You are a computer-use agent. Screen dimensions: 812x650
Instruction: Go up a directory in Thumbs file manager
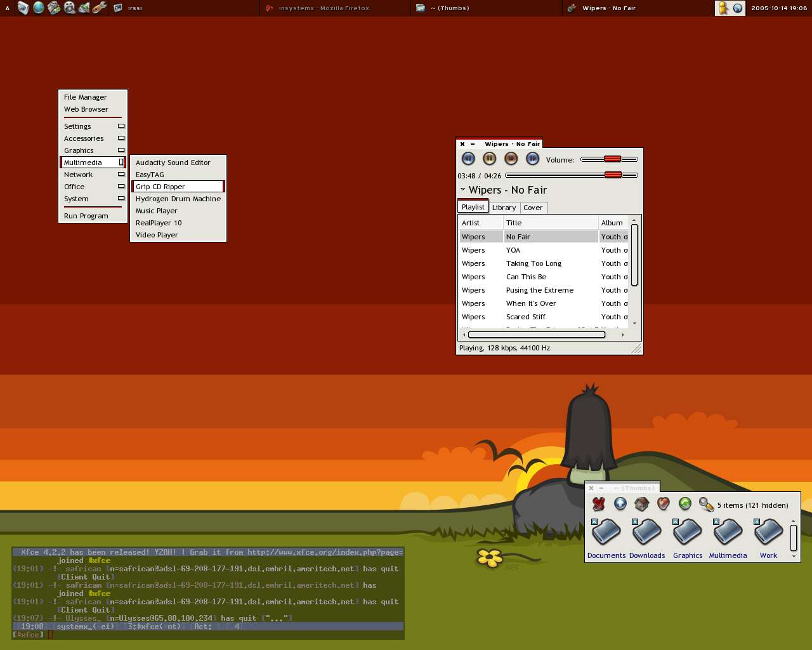620,504
